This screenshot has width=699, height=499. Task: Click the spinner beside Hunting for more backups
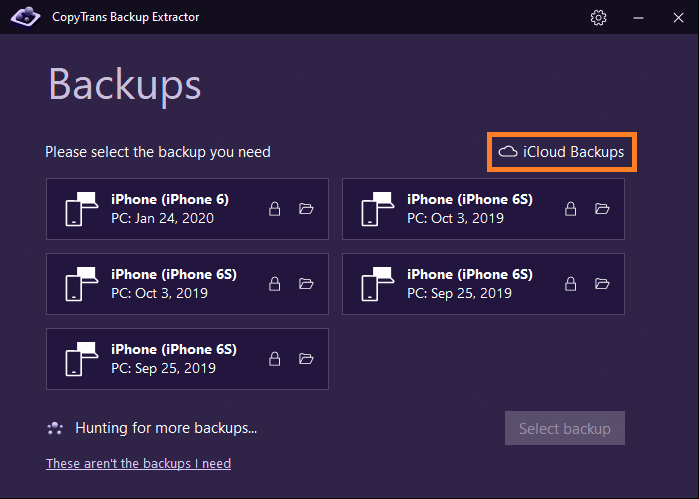[x=55, y=428]
